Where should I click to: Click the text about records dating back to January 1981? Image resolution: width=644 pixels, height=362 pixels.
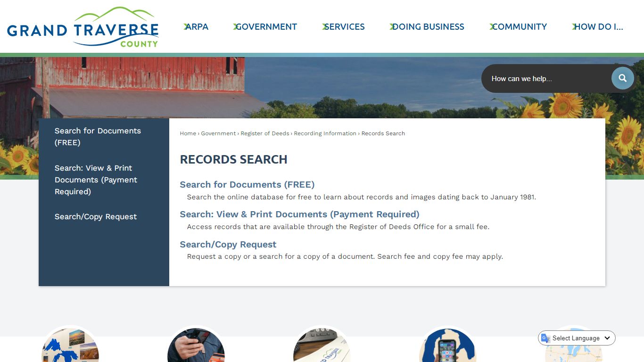click(362, 197)
